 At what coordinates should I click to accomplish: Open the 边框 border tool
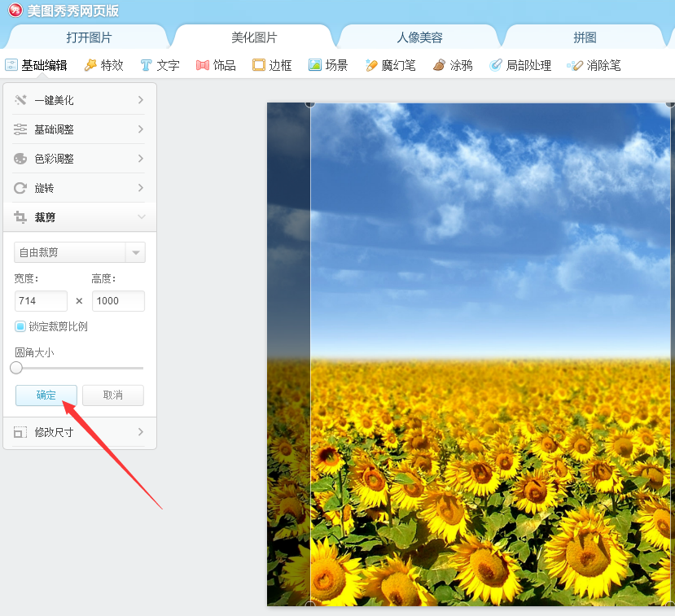pyautogui.click(x=272, y=65)
